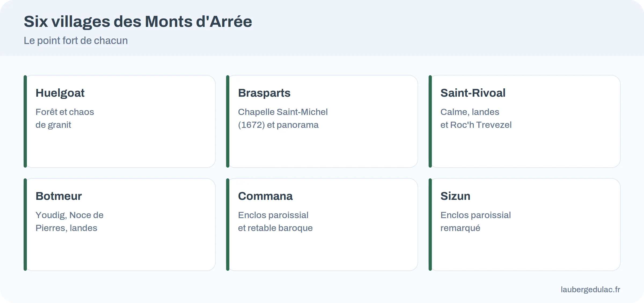Select the Huelgoat card heading
Viewport: 644px width, 303px height.
(x=60, y=93)
